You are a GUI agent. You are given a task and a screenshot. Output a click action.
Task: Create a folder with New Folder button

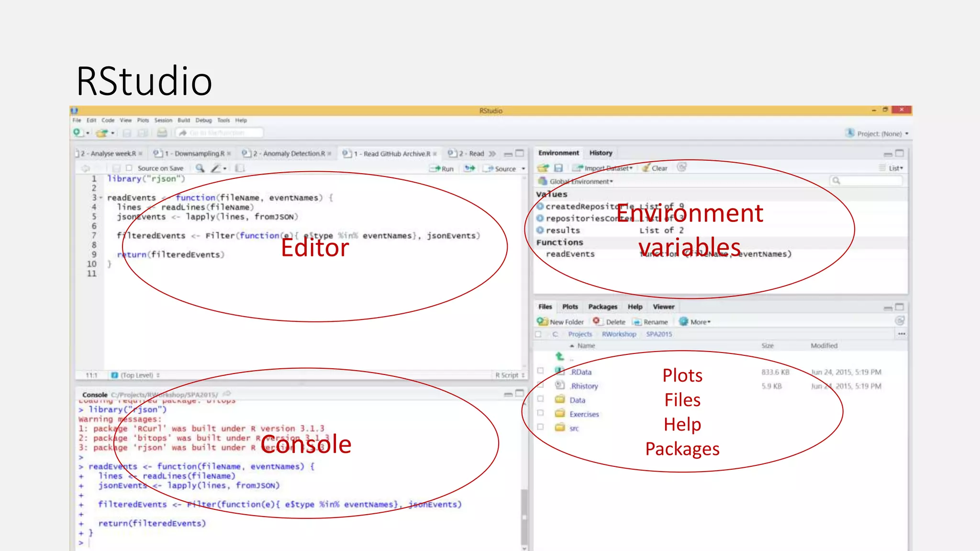(x=560, y=322)
